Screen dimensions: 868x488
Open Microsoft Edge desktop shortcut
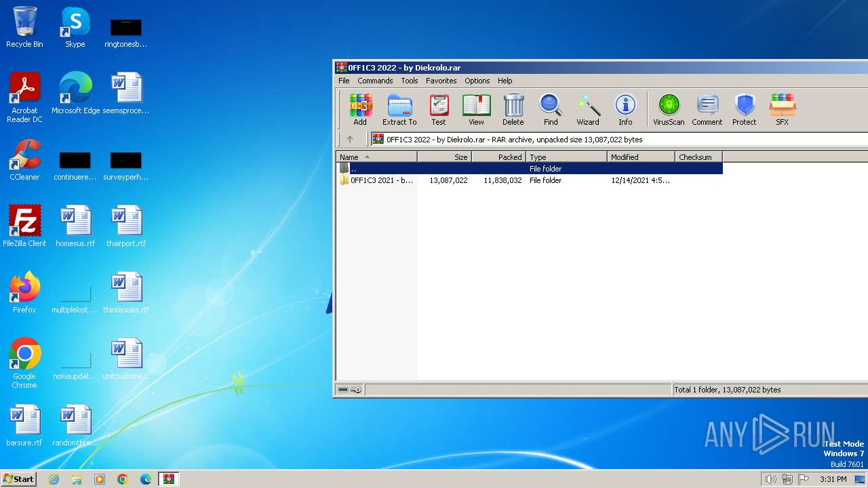click(x=75, y=93)
